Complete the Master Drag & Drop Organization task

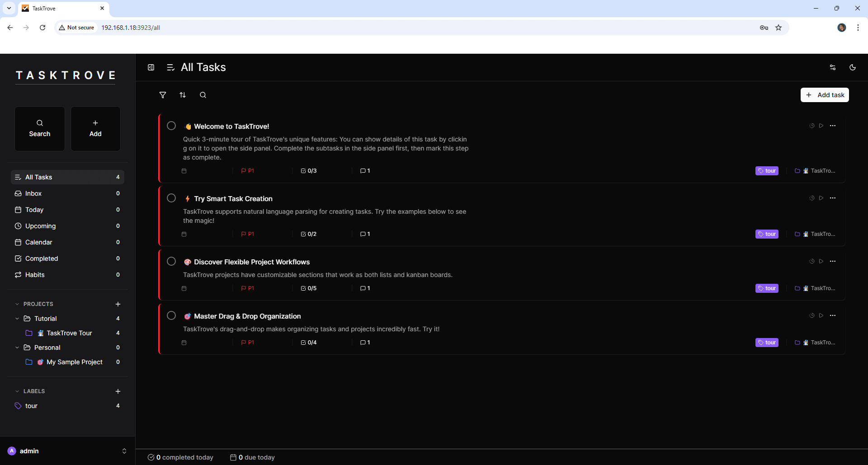tap(171, 315)
